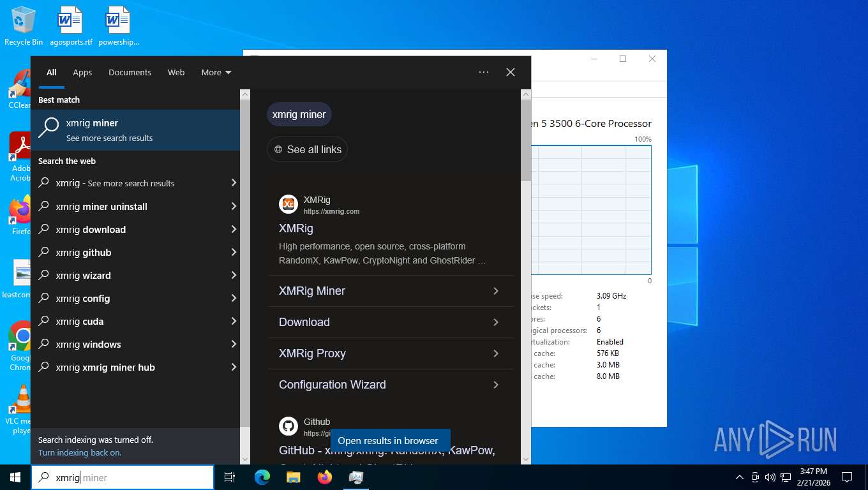Click the Windows Start button
The height and width of the screenshot is (490, 868).
pos(15,477)
